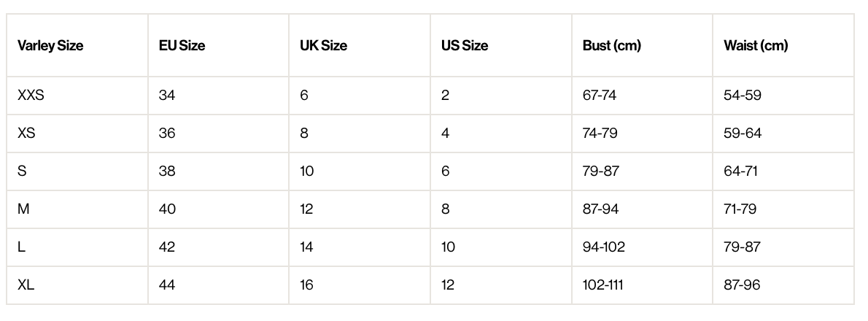
Task: Select the XS size cell
Action: [x=26, y=134]
